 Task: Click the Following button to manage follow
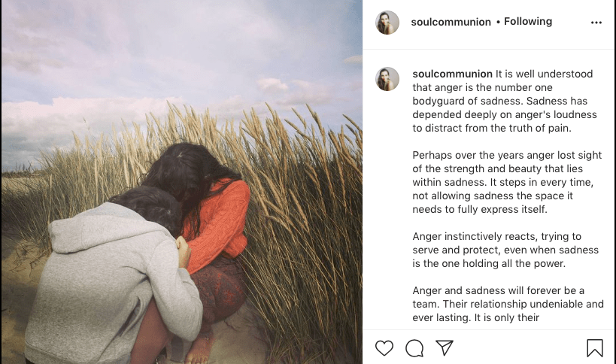[x=528, y=21]
